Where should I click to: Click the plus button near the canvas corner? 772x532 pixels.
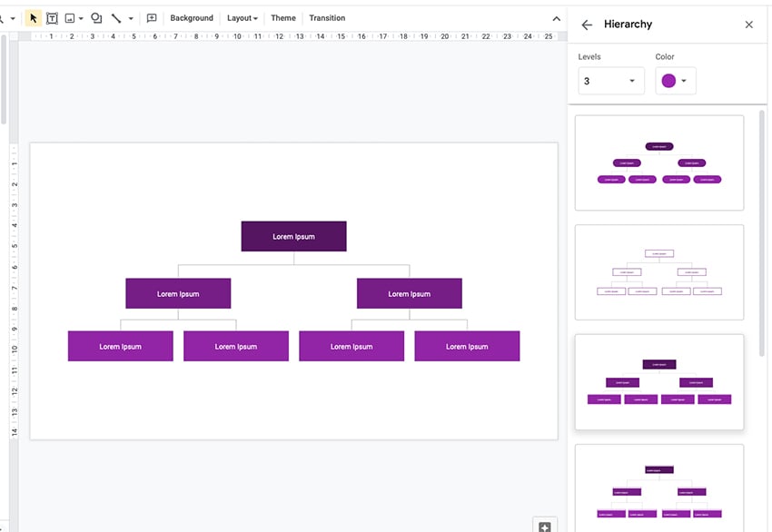[544, 526]
